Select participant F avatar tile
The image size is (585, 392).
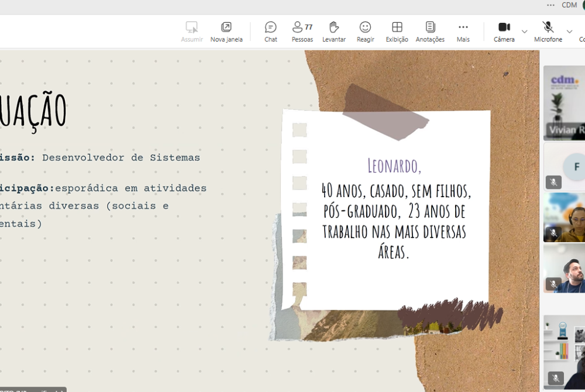[564, 167]
